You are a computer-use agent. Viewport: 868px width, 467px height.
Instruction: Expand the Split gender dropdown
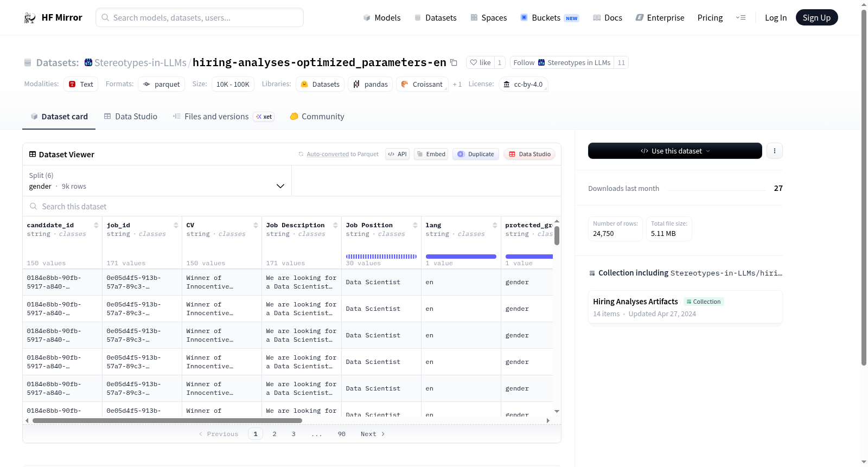(x=157, y=181)
